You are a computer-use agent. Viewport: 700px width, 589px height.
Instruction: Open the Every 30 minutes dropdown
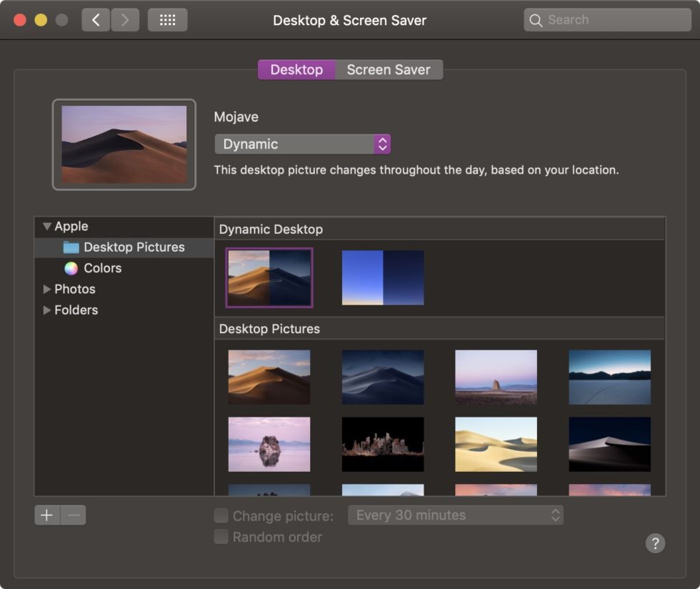[455, 515]
